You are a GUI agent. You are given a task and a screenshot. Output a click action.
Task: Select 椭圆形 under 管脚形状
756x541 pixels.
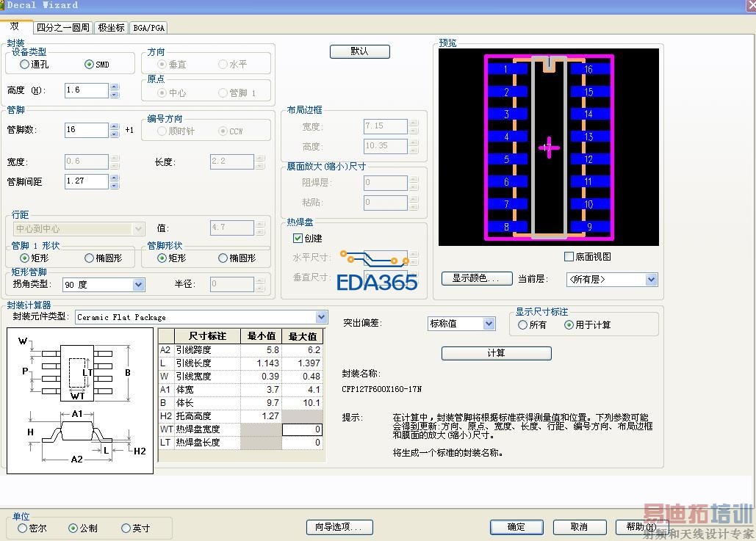[223, 258]
